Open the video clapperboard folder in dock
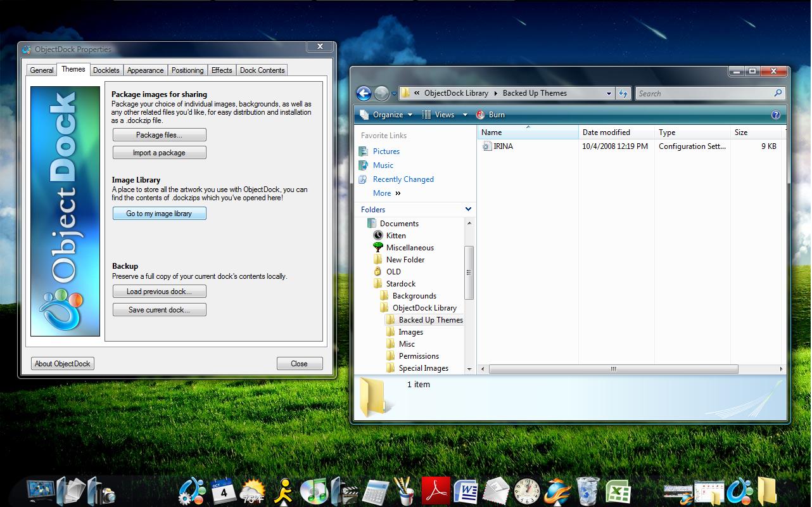This screenshot has height=507, width=812. (344, 491)
